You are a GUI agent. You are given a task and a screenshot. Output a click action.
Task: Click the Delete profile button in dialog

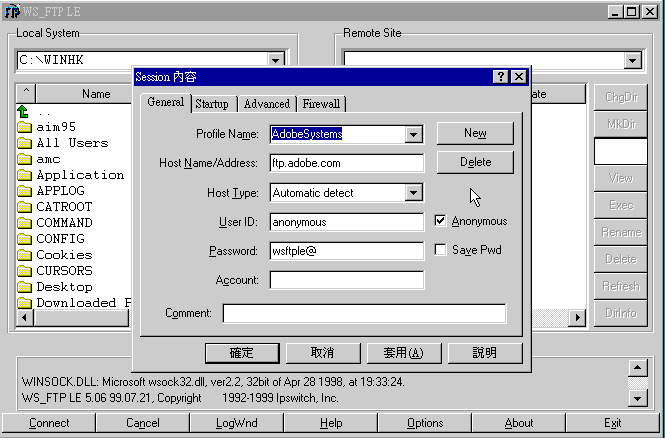475,162
